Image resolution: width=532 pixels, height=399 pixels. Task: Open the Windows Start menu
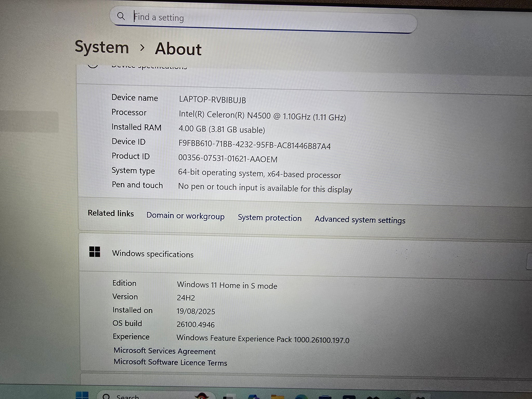point(82,395)
